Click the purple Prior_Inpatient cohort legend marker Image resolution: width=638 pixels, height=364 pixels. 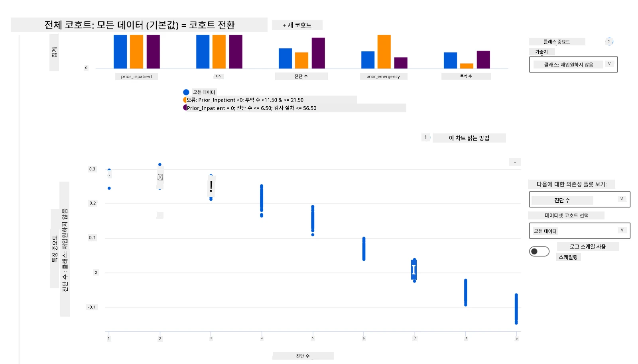185,108
